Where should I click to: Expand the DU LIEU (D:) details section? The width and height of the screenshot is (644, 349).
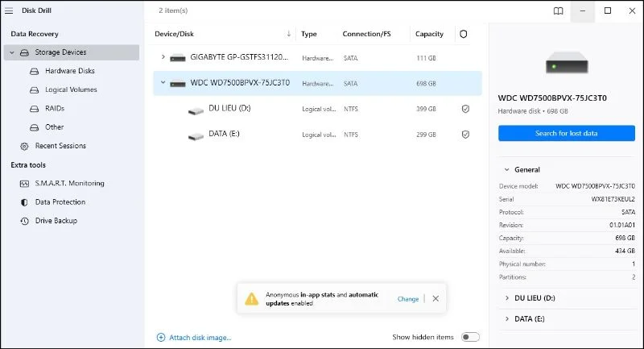[x=507, y=298]
